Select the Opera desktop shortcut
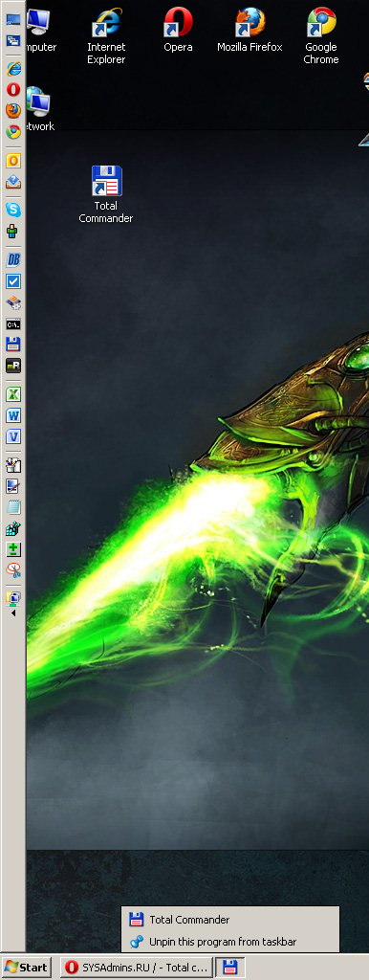369x980 pixels. tap(178, 30)
